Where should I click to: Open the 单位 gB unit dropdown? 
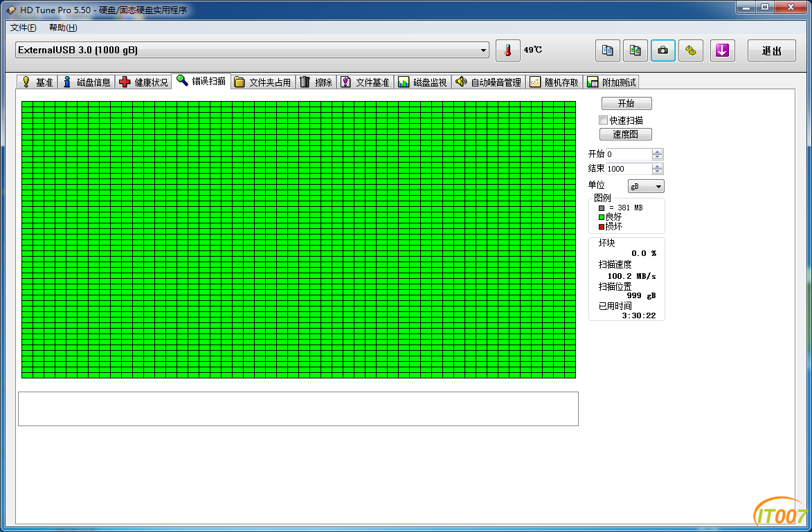pos(646,186)
